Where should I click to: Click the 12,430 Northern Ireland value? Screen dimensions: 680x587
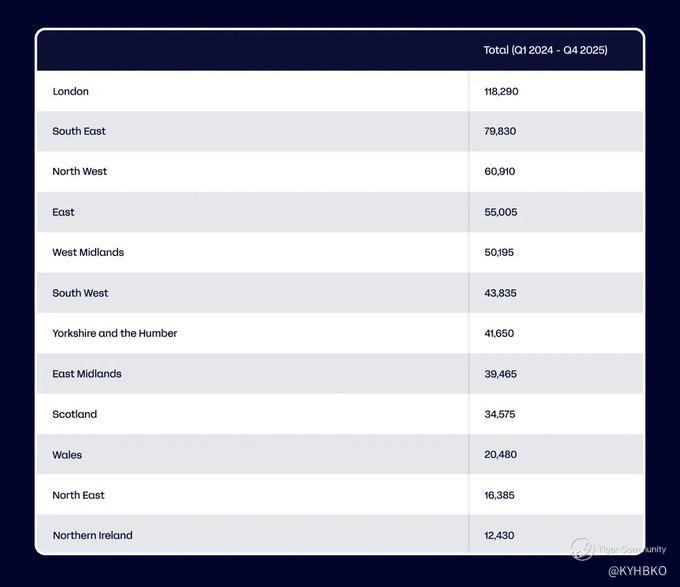point(499,535)
